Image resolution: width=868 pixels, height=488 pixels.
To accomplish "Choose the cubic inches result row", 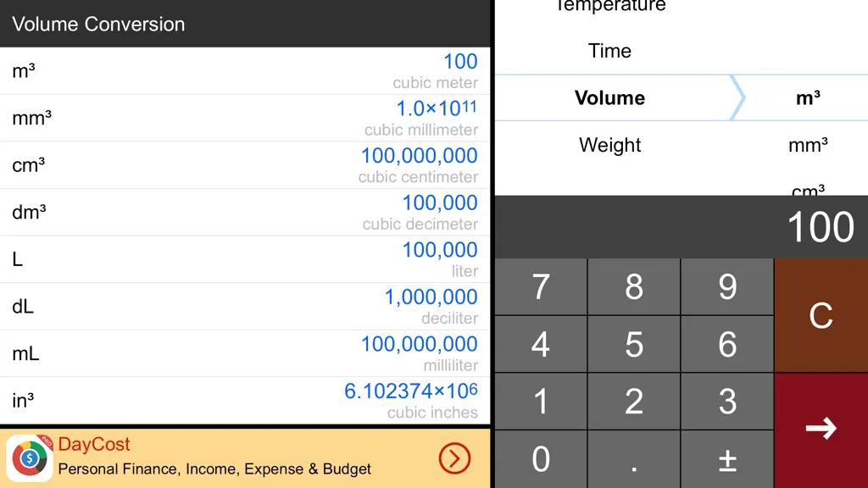I will click(x=245, y=401).
